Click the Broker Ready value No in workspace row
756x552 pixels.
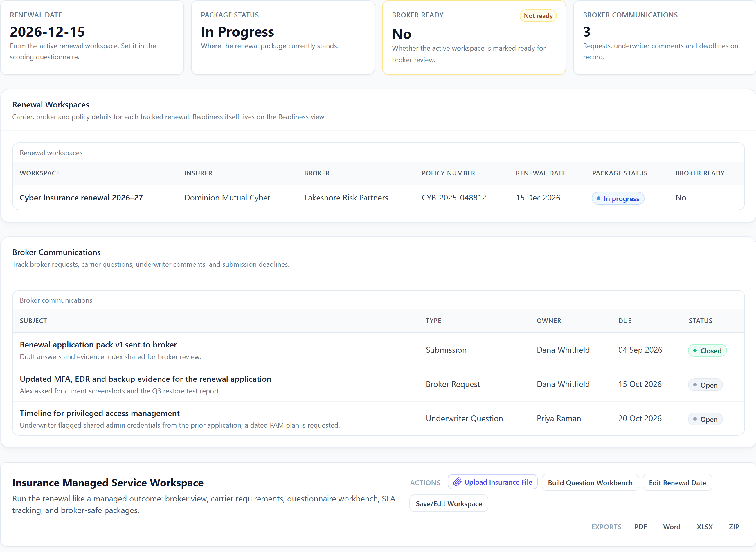pyautogui.click(x=681, y=198)
